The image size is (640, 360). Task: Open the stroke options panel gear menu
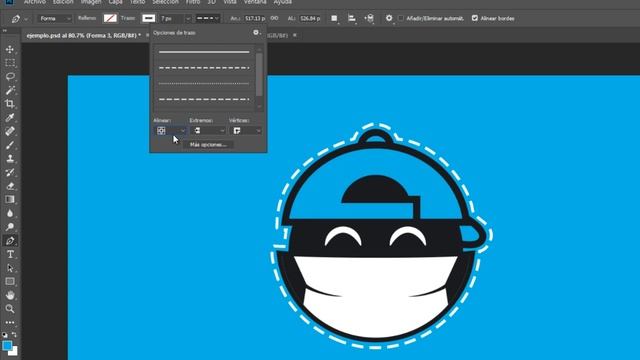(x=256, y=33)
